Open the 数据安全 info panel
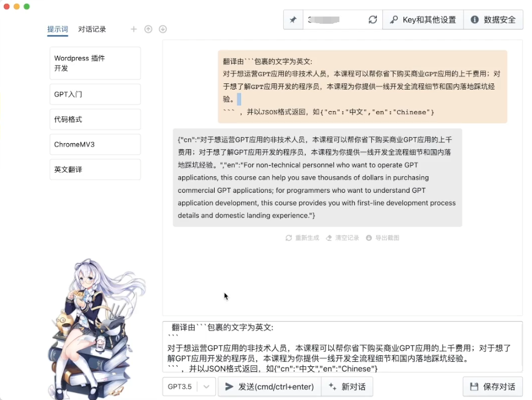 (493, 20)
